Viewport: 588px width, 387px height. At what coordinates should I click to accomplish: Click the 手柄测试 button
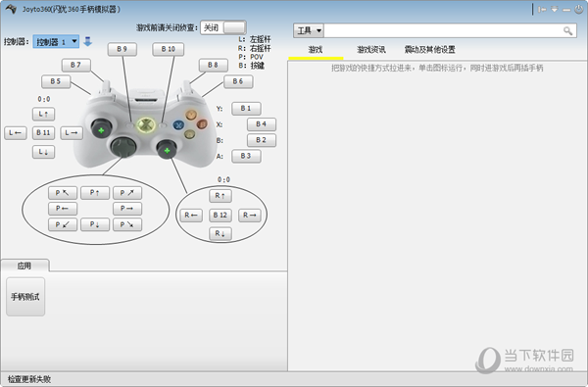(x=25, y=297)
